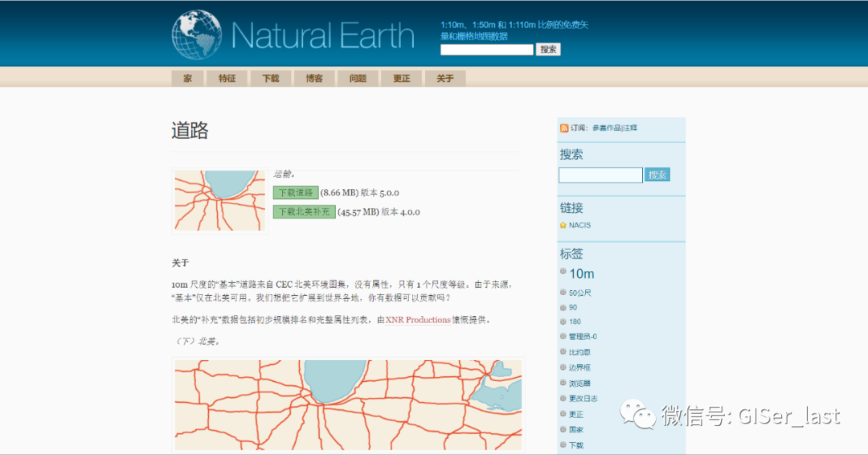Click the small roads map thumbnail

(219, 200)
